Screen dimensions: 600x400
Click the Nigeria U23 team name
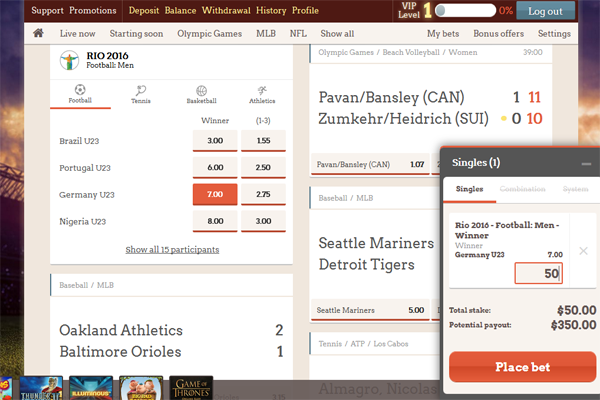coord(83,221)
